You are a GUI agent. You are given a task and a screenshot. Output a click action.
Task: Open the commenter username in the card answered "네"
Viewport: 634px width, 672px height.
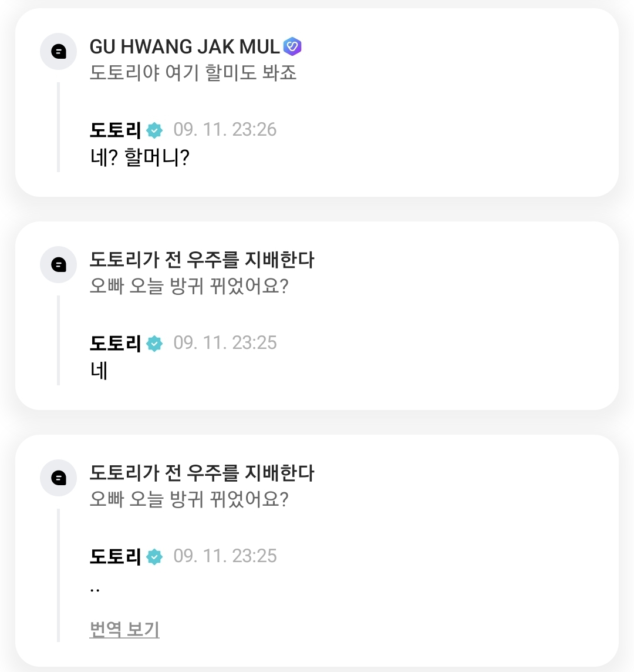tap(202, 260)
